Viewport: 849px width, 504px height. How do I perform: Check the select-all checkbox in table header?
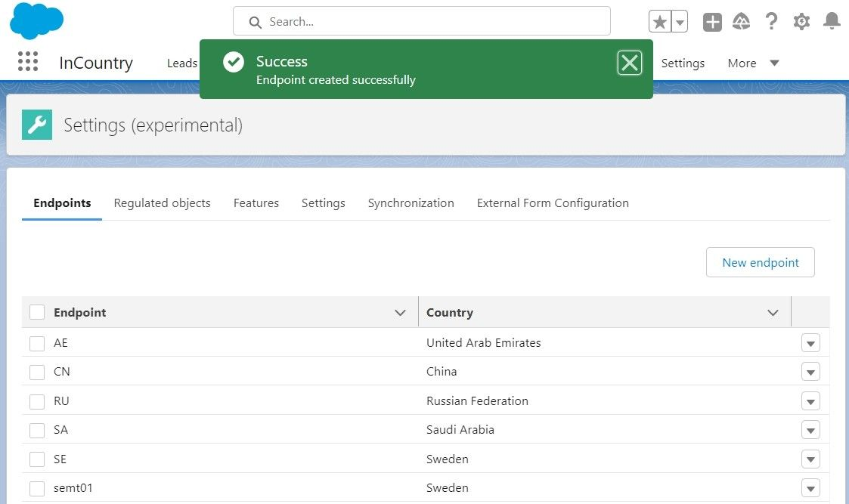pyautogui.click(x=36, y=311)
